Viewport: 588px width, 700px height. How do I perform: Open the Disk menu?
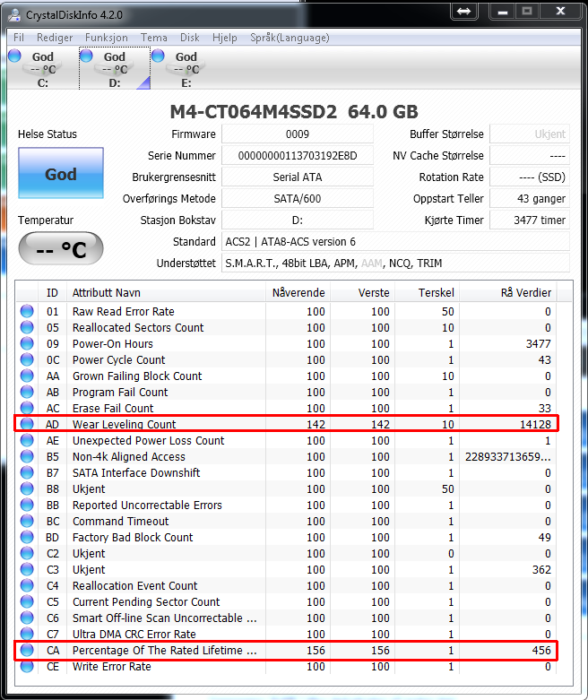pyautogui.click(x=190, y=38)
